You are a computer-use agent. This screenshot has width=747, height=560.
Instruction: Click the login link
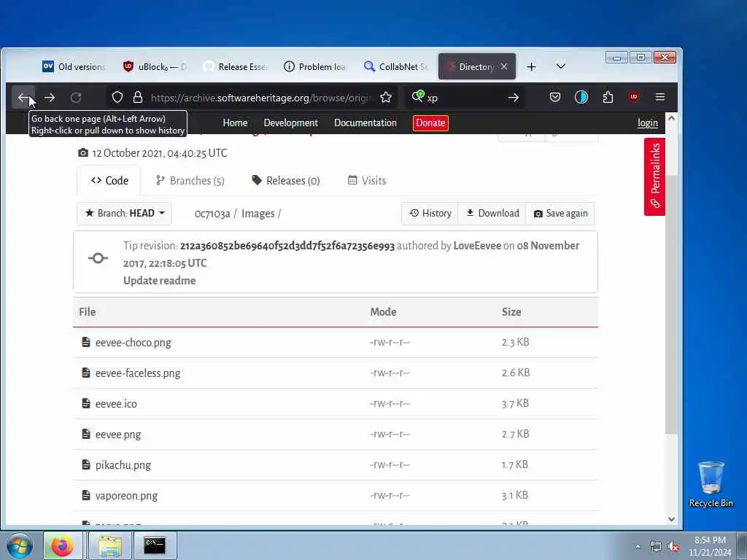(648, 122)
